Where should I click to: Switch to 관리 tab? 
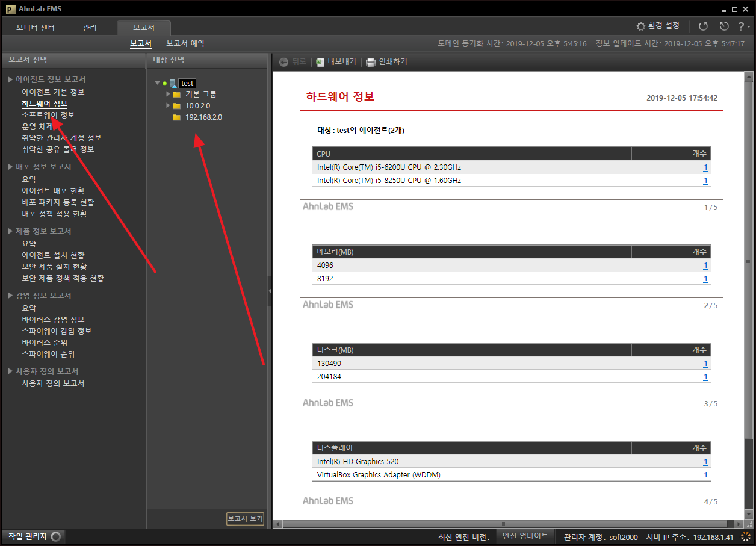point(90,28)
